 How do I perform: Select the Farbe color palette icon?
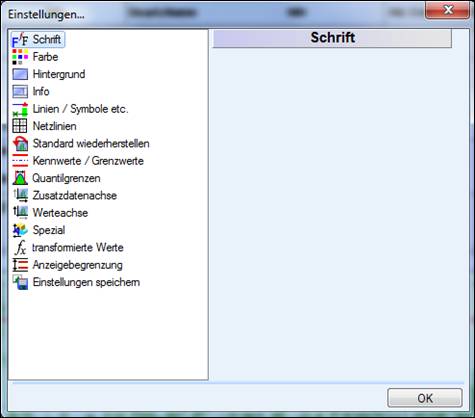[20, 57]
